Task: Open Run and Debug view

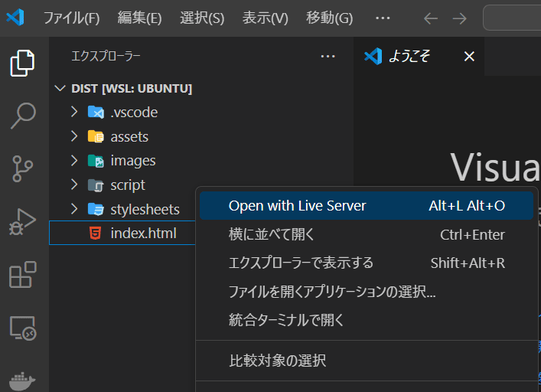Action: tap(22, 221)
